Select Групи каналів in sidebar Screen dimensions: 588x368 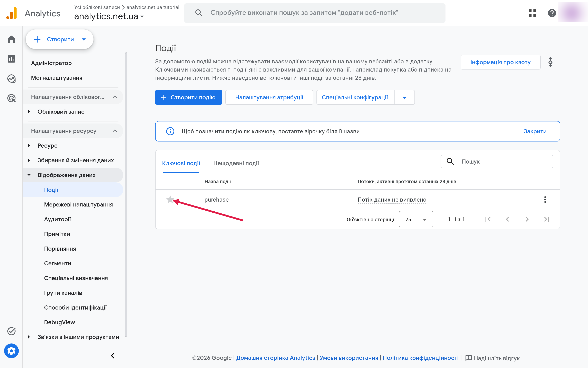[x=63, y=293]
